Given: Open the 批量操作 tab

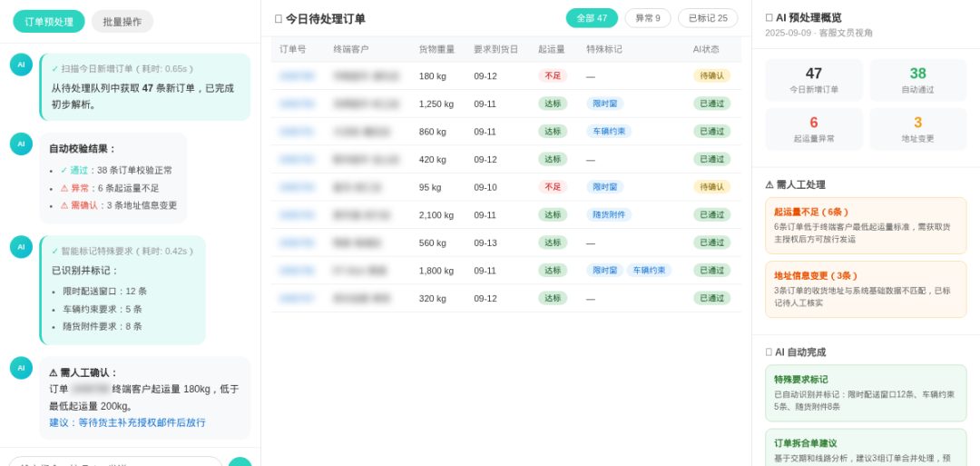Looking at the screenshot, I should pos(122,21).
